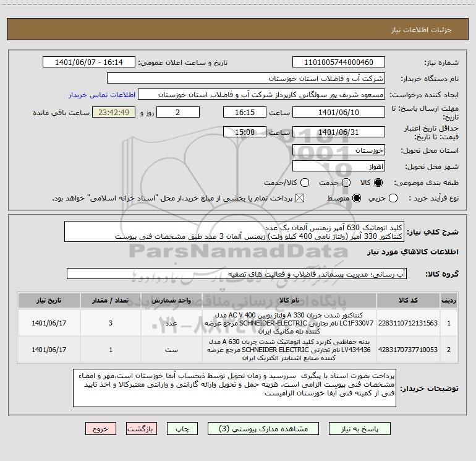476x461 pixels.
Task: Click the remaining time countdown 23:42:49
Action: coord(114,112)
